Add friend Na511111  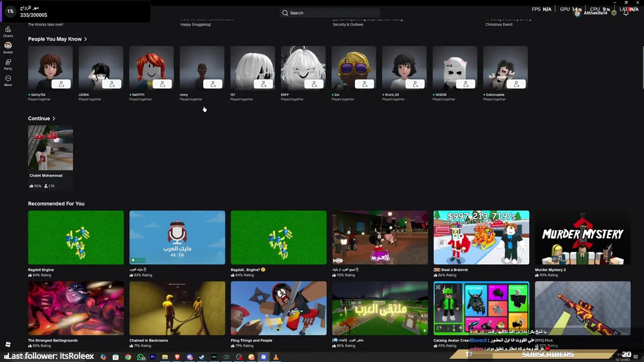pyautogui.click(x=163, y=84)
